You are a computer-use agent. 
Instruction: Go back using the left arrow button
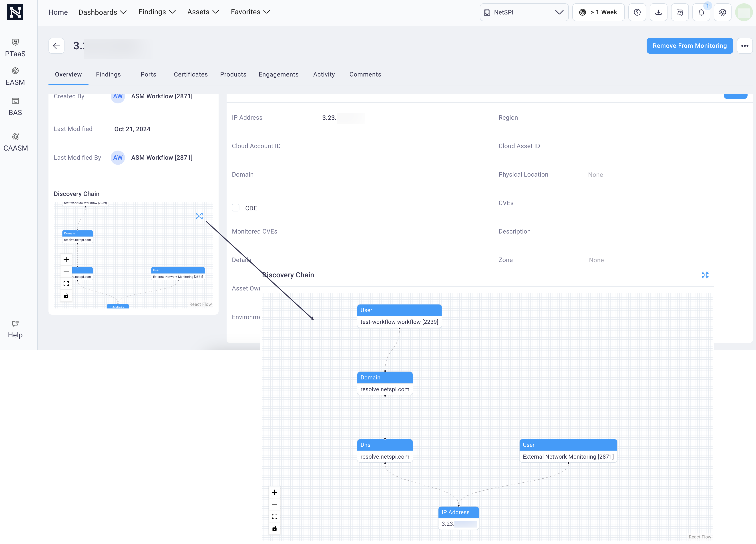click(x=56, y=46)
